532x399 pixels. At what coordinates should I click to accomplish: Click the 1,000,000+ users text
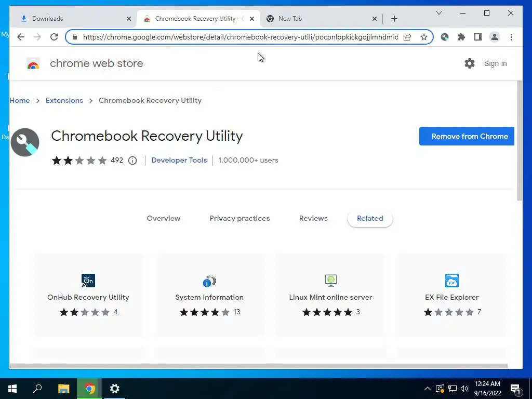pos(248,160)
